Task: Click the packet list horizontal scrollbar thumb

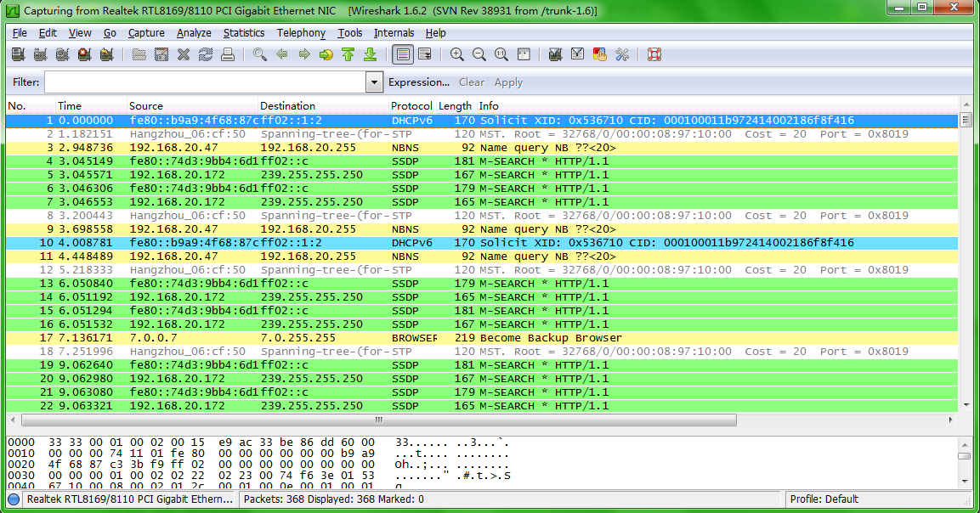Action: point(379,420)
